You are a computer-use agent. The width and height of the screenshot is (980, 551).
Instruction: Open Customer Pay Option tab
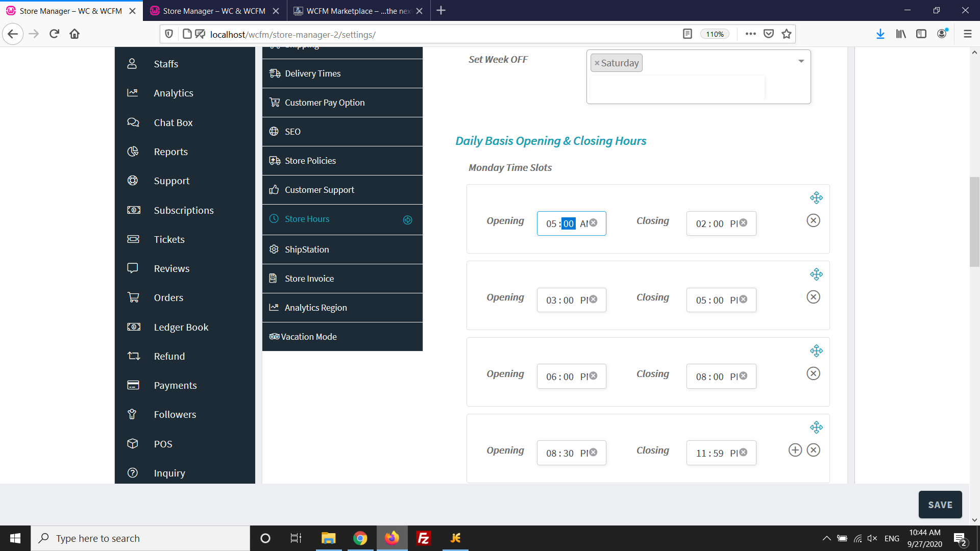pyautogui.click(x=342, y=103)
